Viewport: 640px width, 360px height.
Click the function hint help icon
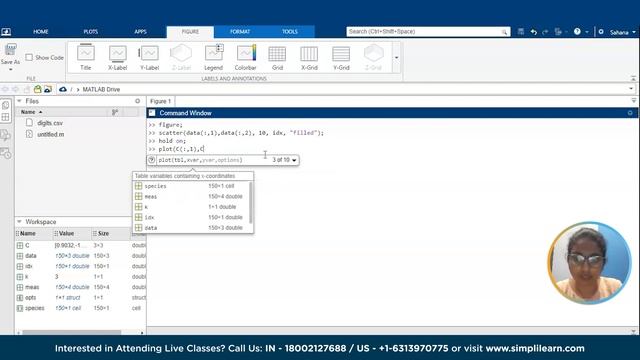point(151,160)
